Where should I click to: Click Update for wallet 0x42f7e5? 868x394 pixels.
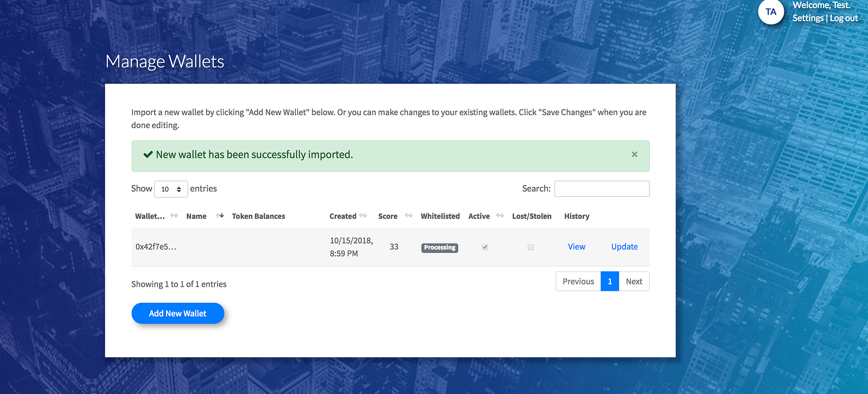coord(624,246)
